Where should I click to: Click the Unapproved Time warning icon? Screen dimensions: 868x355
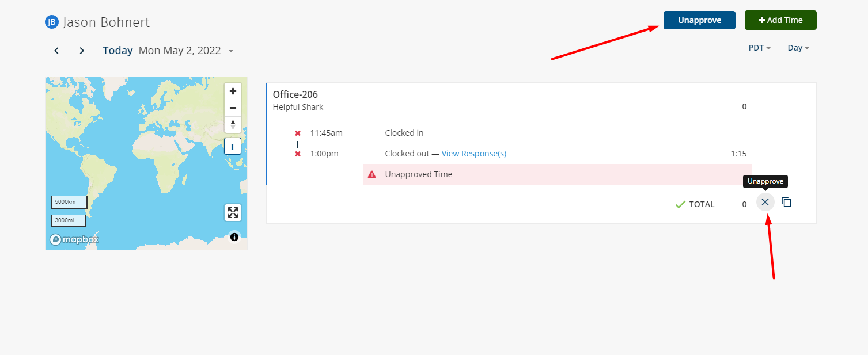coord(372,174)
